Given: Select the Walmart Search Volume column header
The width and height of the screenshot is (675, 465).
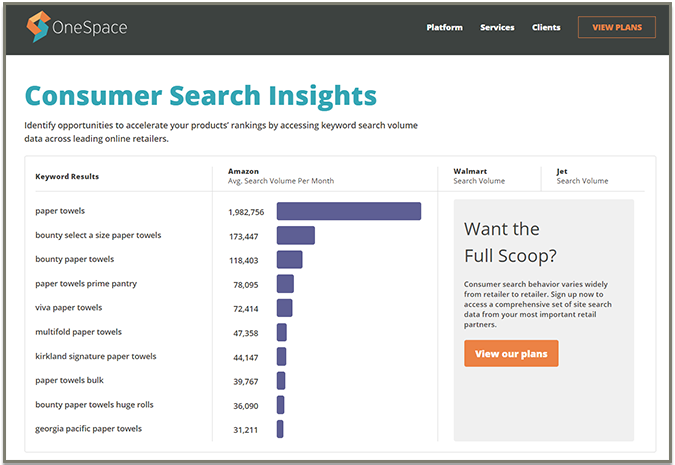Looking at the screenshot, I should pyautogui.click(x=479, y=176).
